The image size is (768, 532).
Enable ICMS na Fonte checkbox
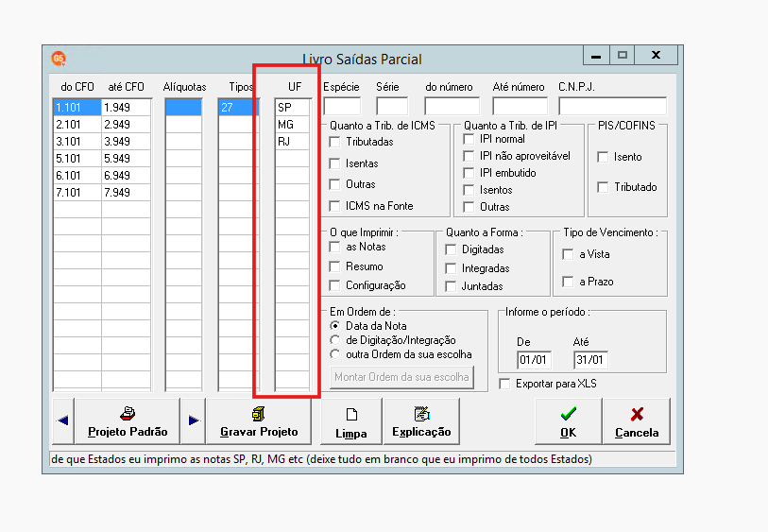coord(335,206)
